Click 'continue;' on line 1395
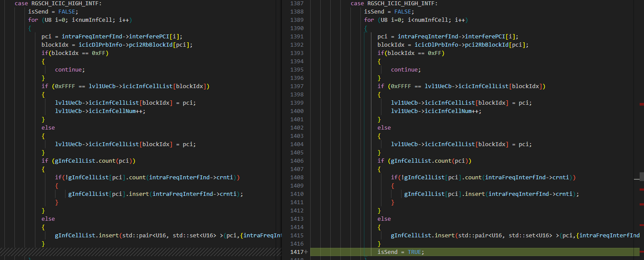The height and width of the screenshot is (260, 644). point(405,70)
